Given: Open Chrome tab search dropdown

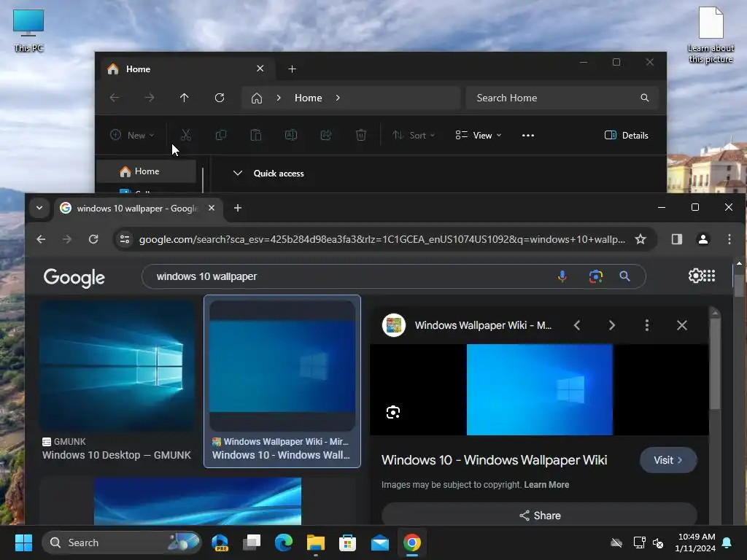Looking at the screenshot, I should pyautogui.click(x=39, y=208).
